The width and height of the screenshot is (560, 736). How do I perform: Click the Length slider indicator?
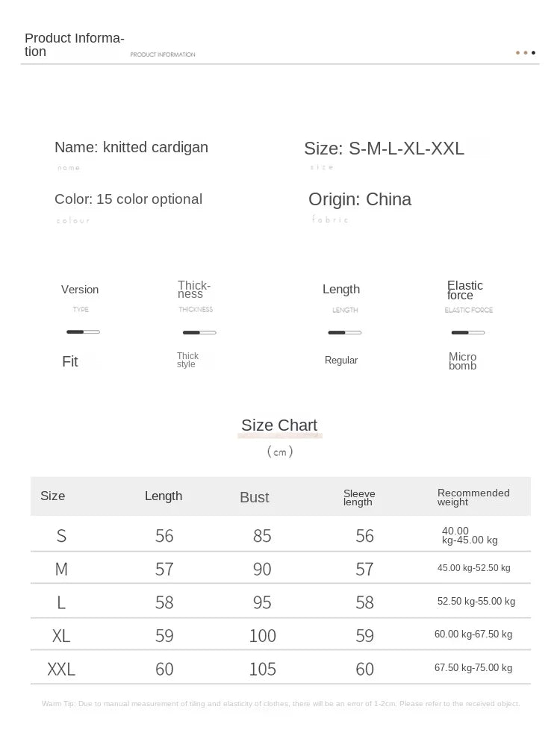[x=344, y=332]
